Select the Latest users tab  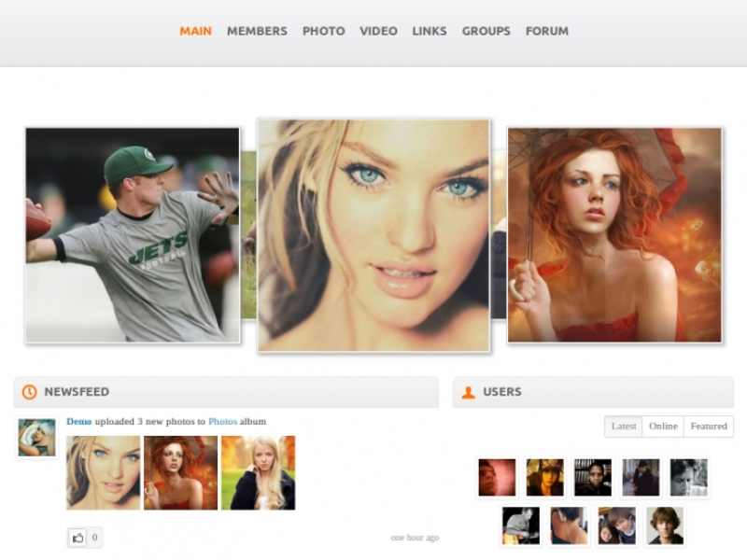624,427
